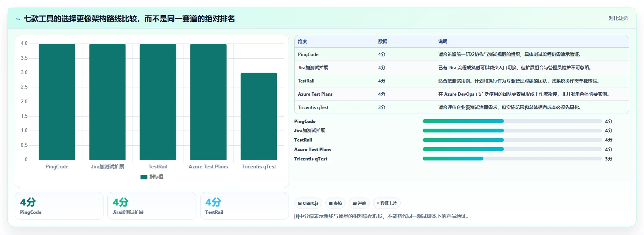Click the Azure Test Plans chart bar
The image size is (644, 235).
(x=208, y=101)
